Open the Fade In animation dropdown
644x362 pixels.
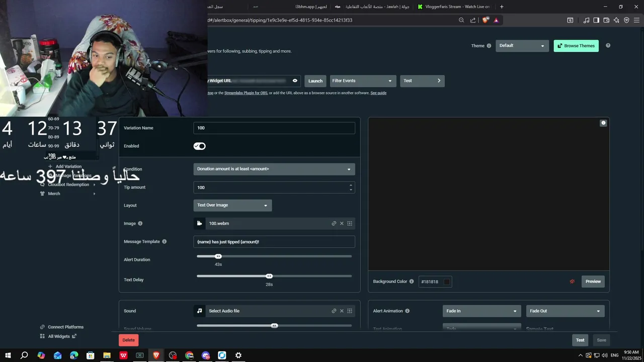[481, 311]
